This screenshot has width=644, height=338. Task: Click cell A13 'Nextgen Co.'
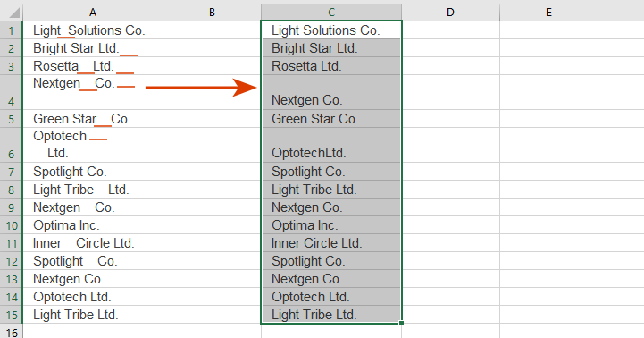click(93, 279)
